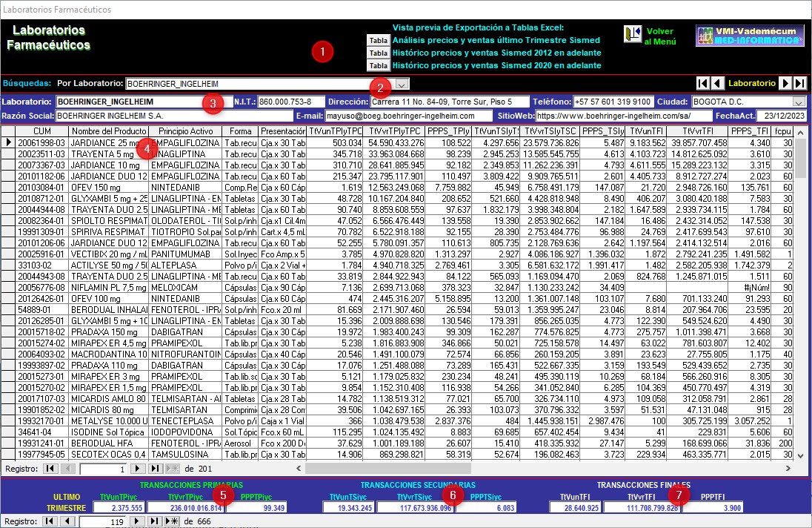Viewport: 812px width, 528px height.
Task: Click the NIFLAMIN PL 7,5 mg product cell
Action: coord(109,288)
